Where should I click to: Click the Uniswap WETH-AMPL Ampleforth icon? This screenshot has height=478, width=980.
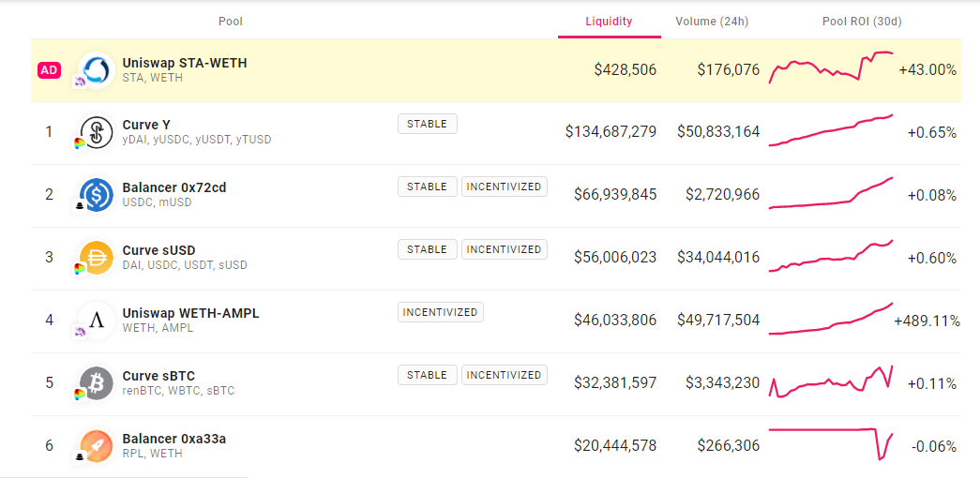97,321
